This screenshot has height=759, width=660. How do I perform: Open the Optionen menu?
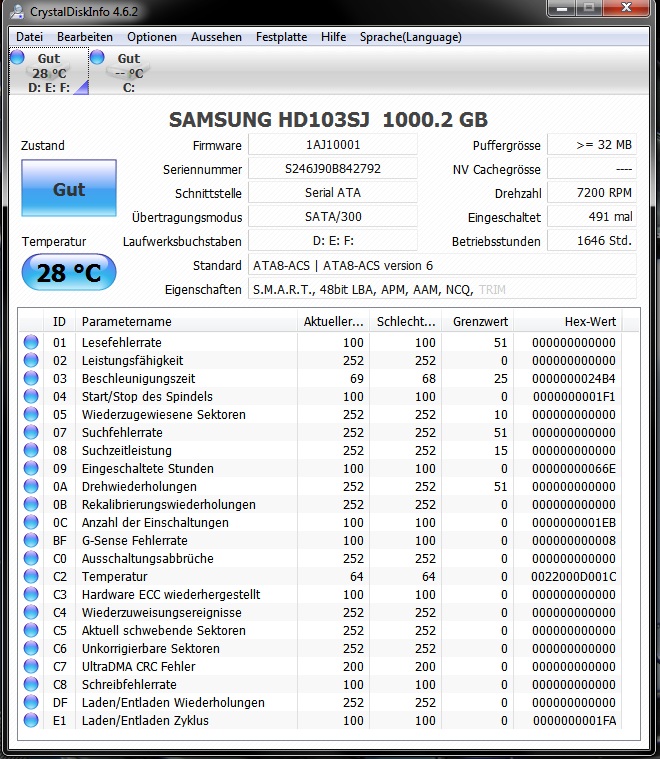click(x=152, y=37)
